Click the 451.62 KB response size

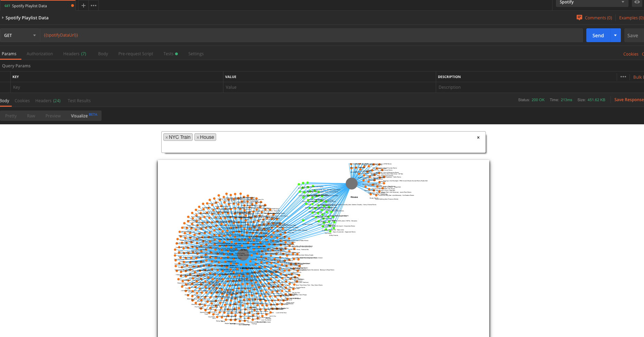[596, 100]
